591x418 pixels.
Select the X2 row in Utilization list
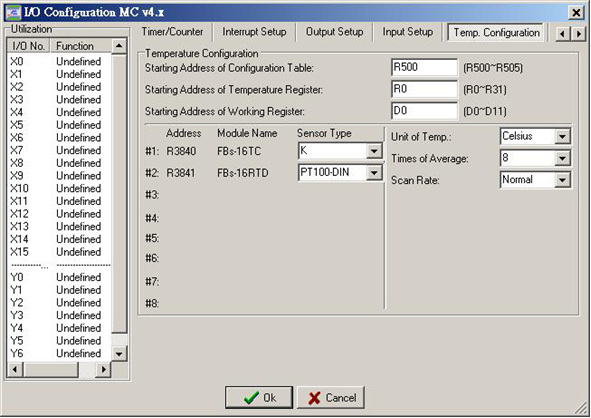pos(59,87)
